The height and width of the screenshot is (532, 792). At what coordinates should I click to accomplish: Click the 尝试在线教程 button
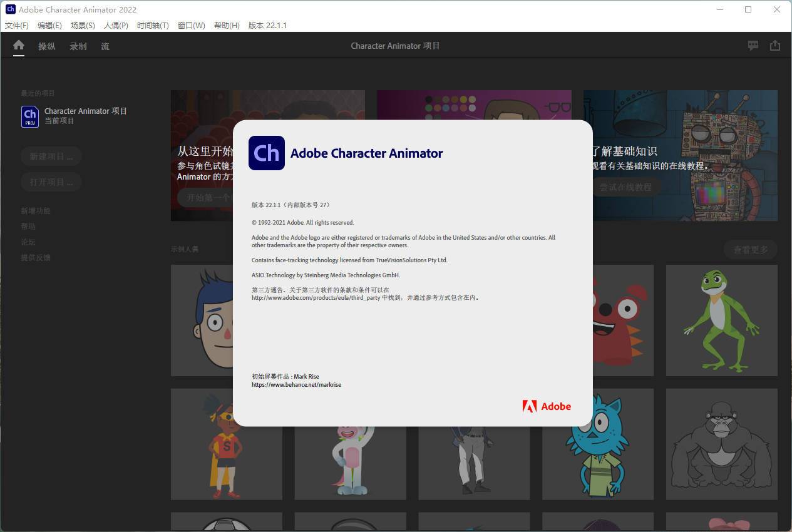625,187
